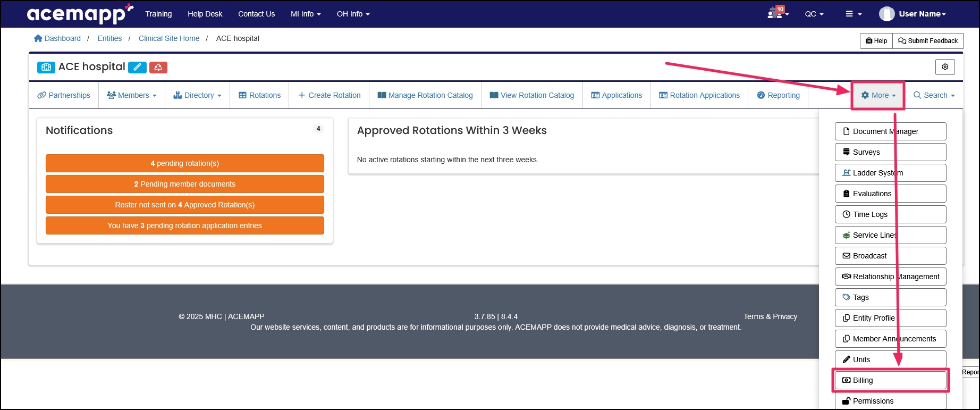Open Document Manager from the More menu
The image size is (980, 410).
point(890,131)
